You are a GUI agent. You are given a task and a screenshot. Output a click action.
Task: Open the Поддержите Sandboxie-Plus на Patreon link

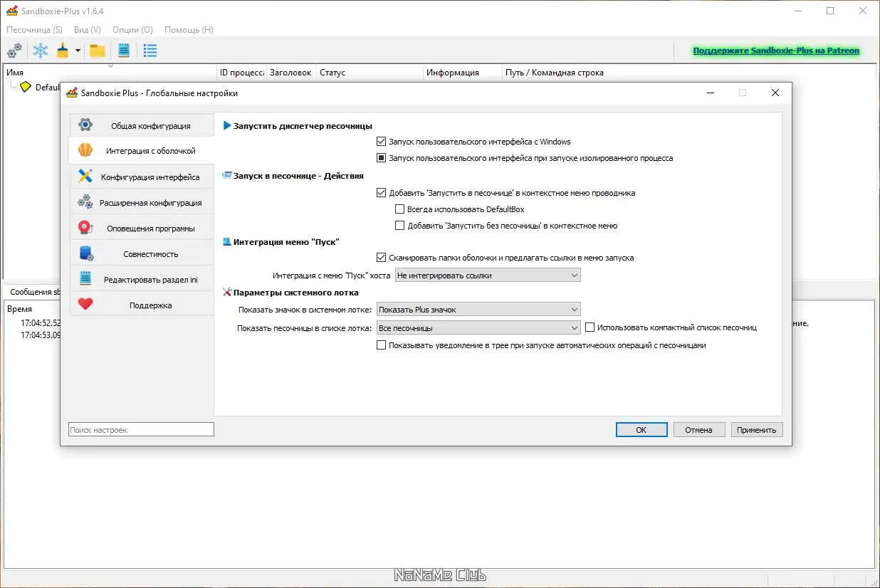776,51
